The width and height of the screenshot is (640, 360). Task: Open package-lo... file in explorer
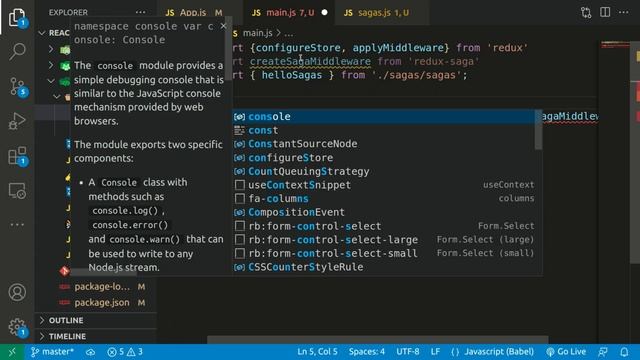tap(102, 287)
